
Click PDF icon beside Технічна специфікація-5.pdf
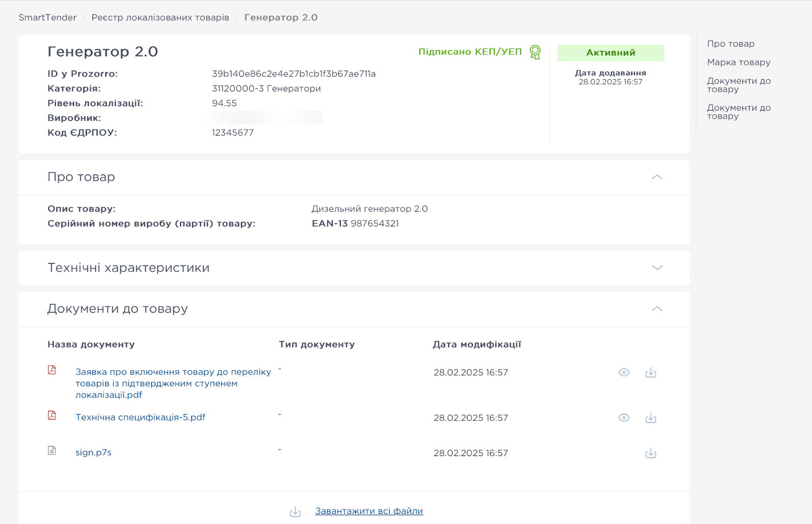coord(52,415)
